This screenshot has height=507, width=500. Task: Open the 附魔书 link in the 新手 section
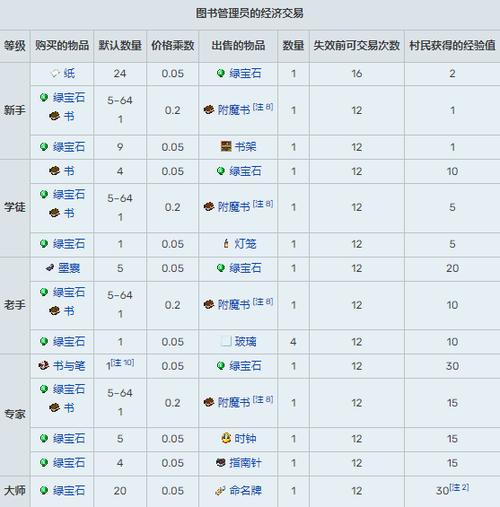click(234, 110)
